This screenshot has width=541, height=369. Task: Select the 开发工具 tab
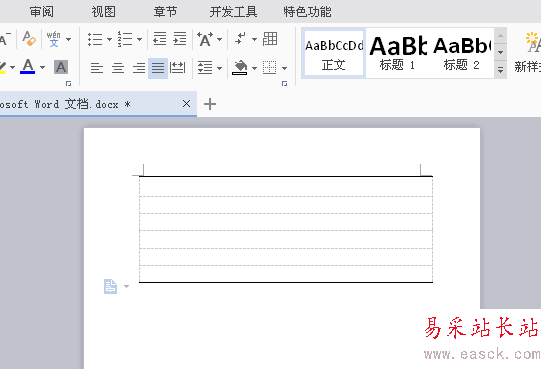[234, 12]
